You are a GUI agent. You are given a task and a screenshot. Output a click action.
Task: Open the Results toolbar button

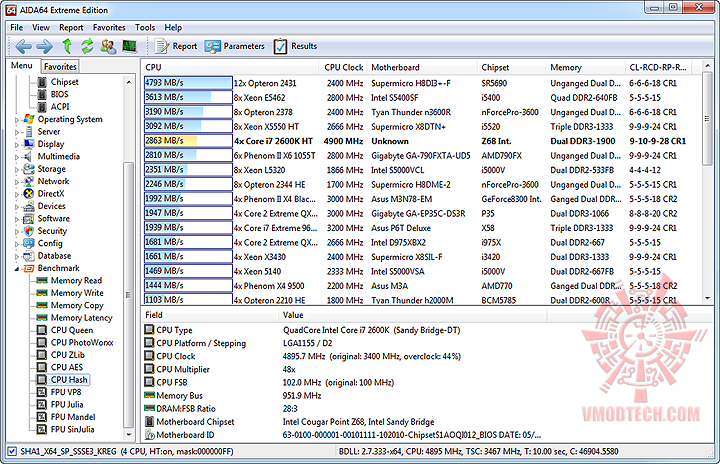(x=295, y=46)
